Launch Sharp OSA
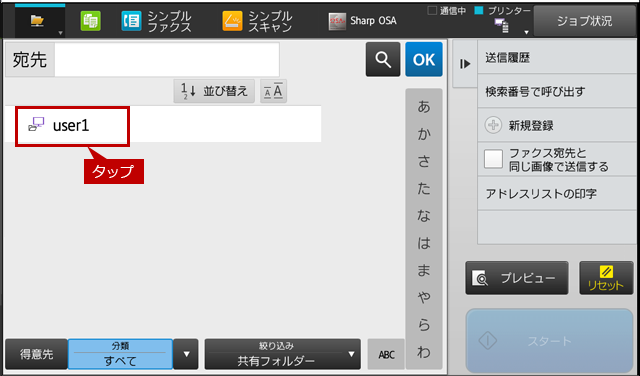The height and width of the screenshot is (376, 640). [x=362, y=21]
